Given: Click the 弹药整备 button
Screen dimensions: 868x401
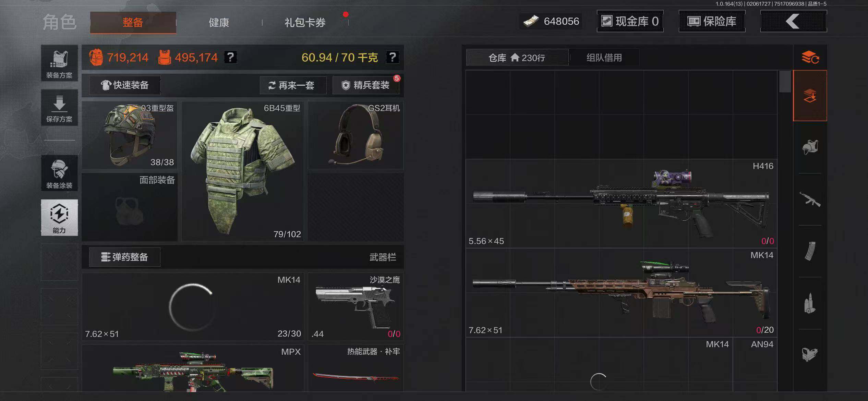Looking at the screenshot, I should pos(125,257).
